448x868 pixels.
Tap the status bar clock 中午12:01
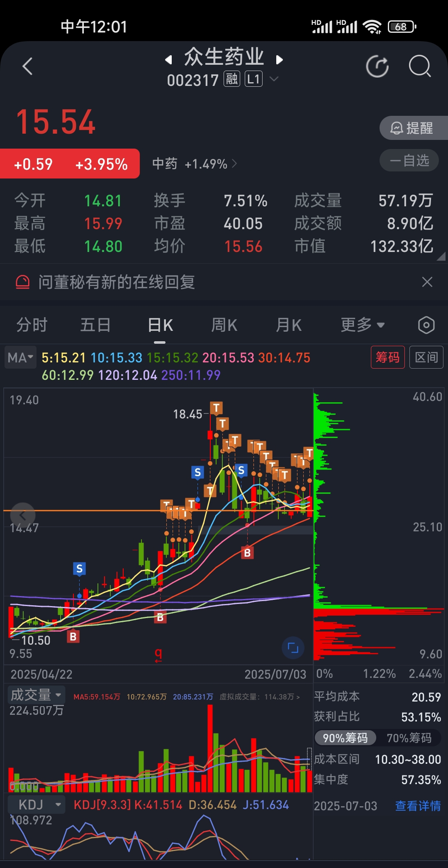click(94, 27)
